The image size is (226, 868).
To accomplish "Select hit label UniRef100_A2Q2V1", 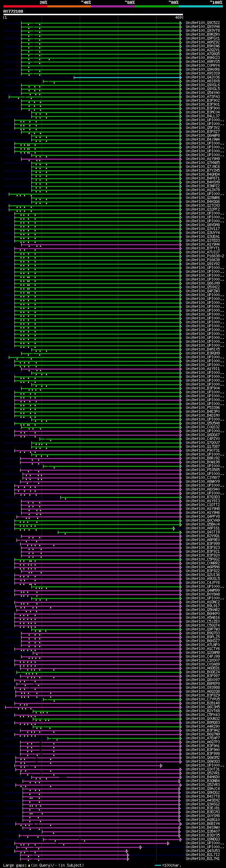I will pyautogui.click(x=203, y=50).
